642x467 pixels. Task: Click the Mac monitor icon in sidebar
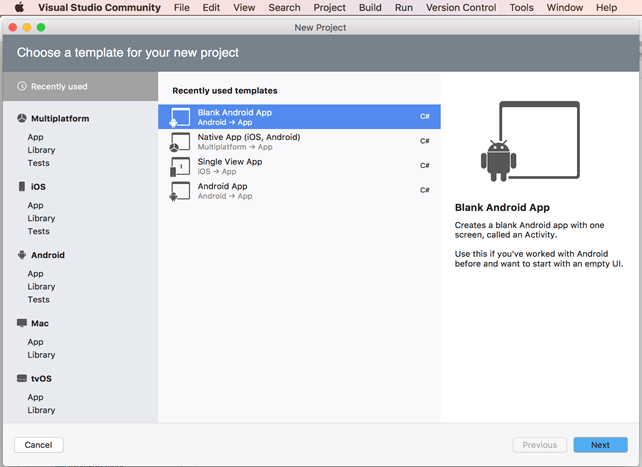(x=22, y=323)
